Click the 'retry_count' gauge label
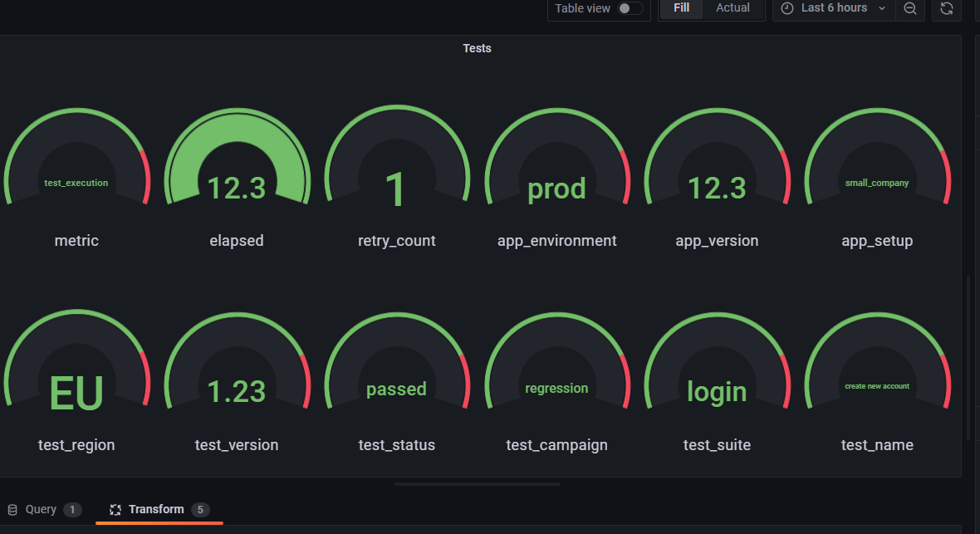 (x=397, y=241)
